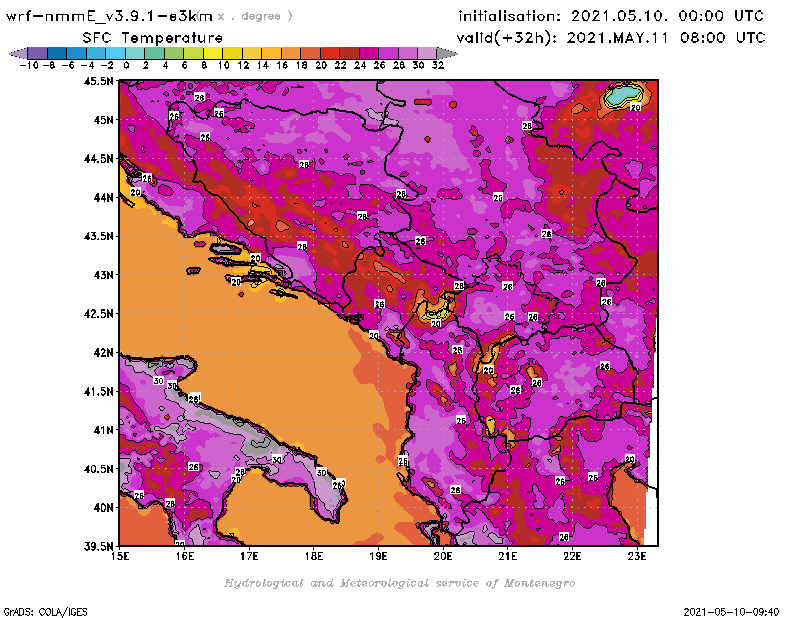The image size is (800, 618).
Task: Click the '2021-05-10-09:40' timestamp
Action: (x=731, y=611)
